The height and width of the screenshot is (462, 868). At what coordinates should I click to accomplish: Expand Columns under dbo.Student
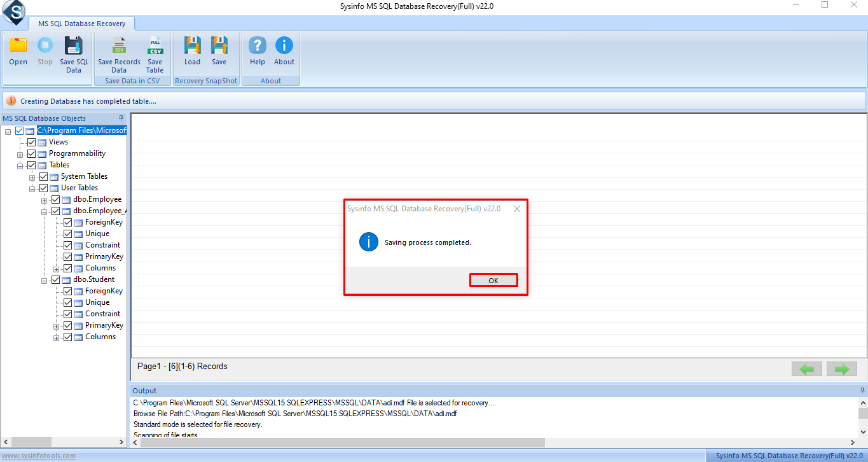click(57, 337)
